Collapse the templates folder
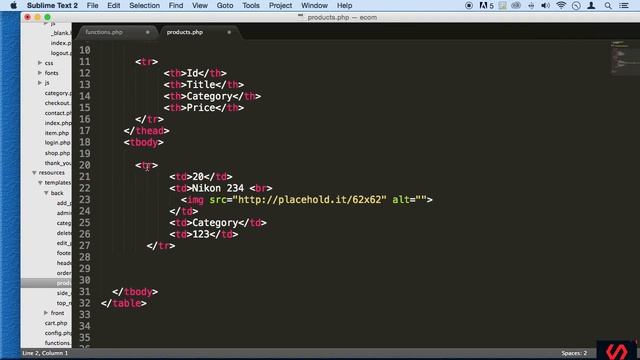 point(40,183)
